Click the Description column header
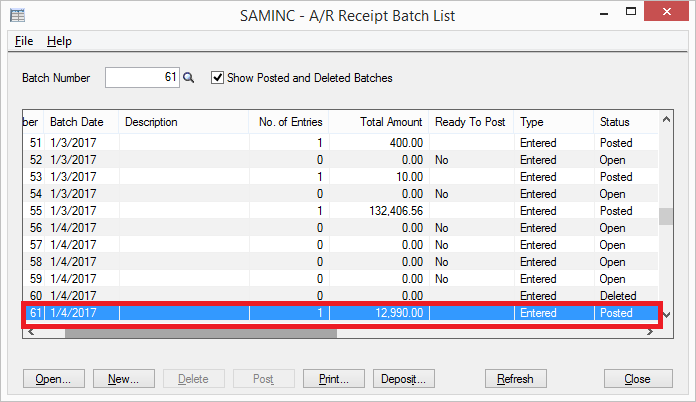The width and height of the screenshot is (696, 402). tap(184, 122)
